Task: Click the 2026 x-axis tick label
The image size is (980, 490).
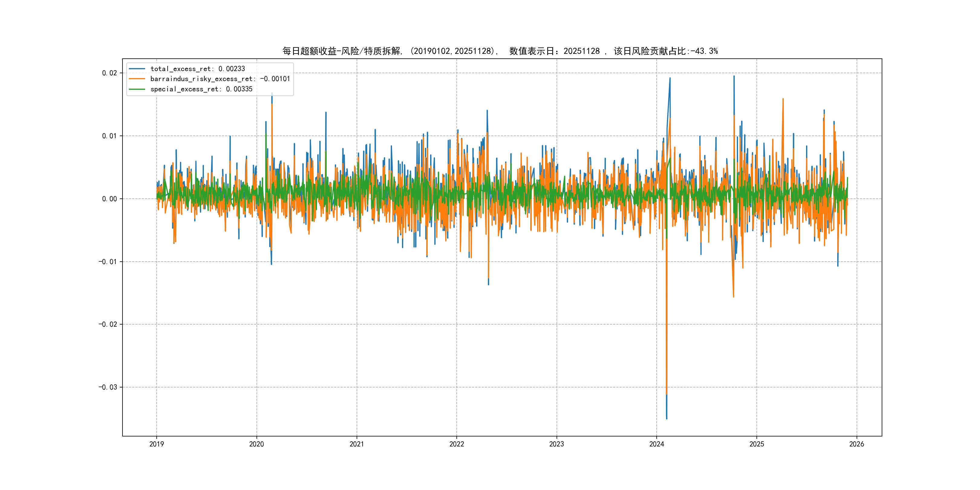Action: tap(857, 444)
